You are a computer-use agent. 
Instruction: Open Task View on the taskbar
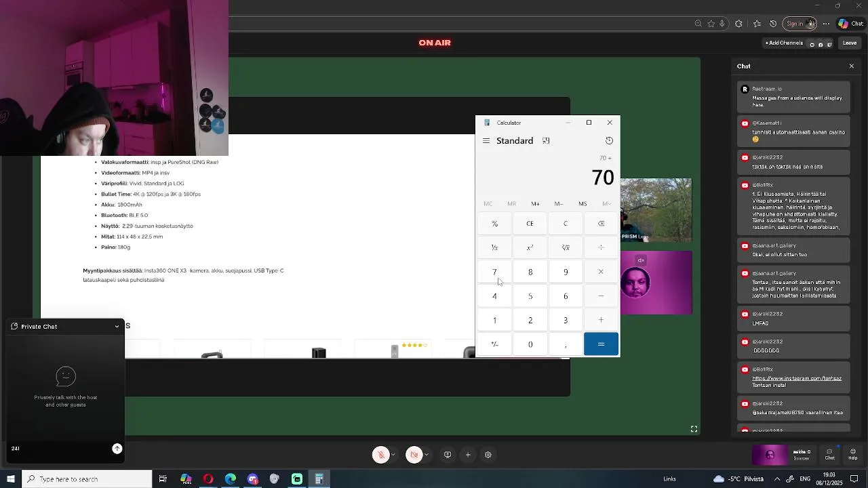pyautogui.click(x=163, y=479)
